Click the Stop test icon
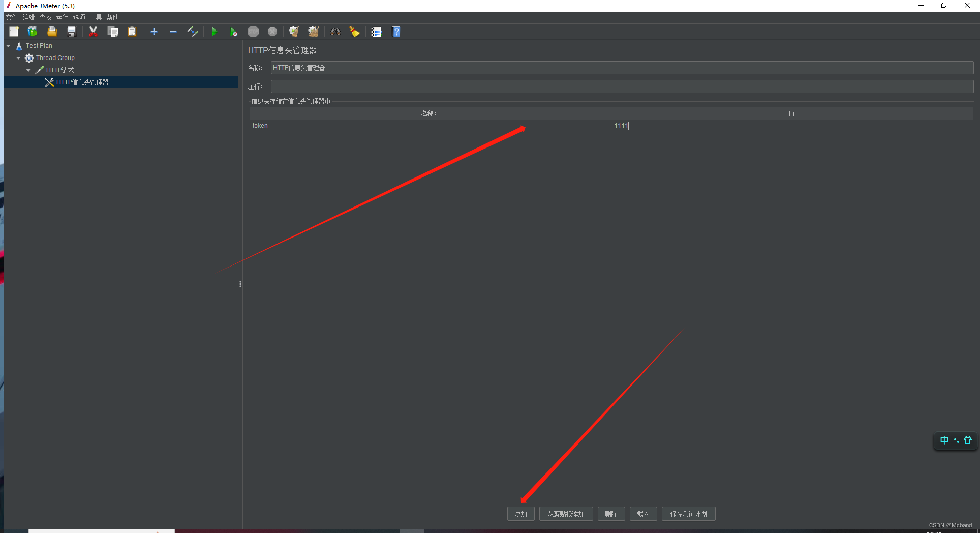Screen dimensions: 980x533 [x=253, y=32]
